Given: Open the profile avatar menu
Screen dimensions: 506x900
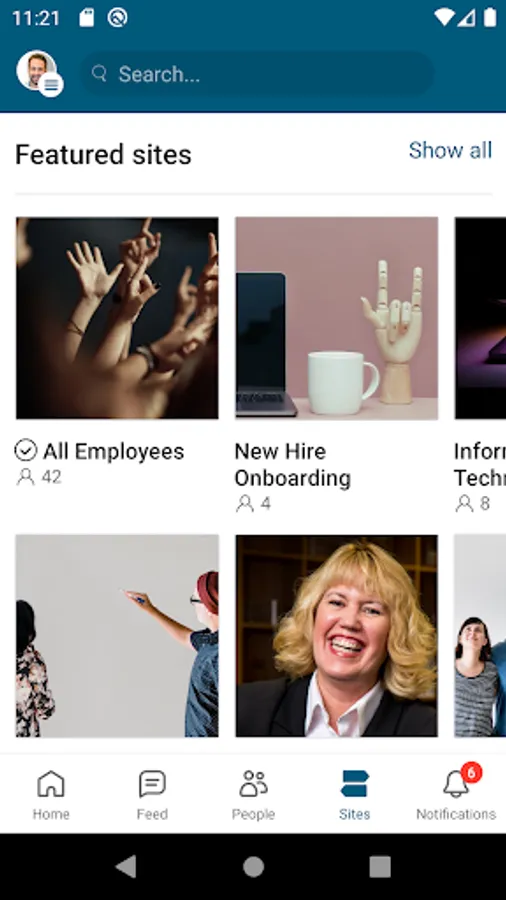Looking at the screenshot, I should [39, 73].
